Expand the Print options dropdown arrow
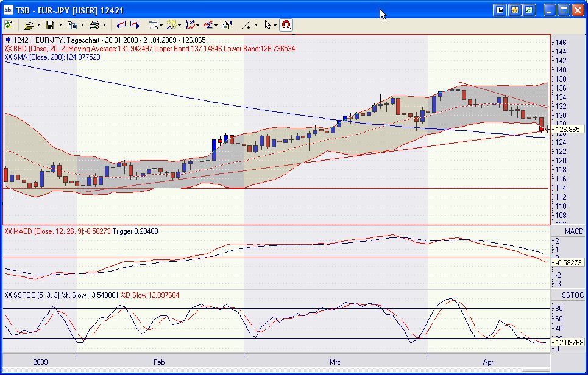The image size is (588, 375). (x=103, y=25)
